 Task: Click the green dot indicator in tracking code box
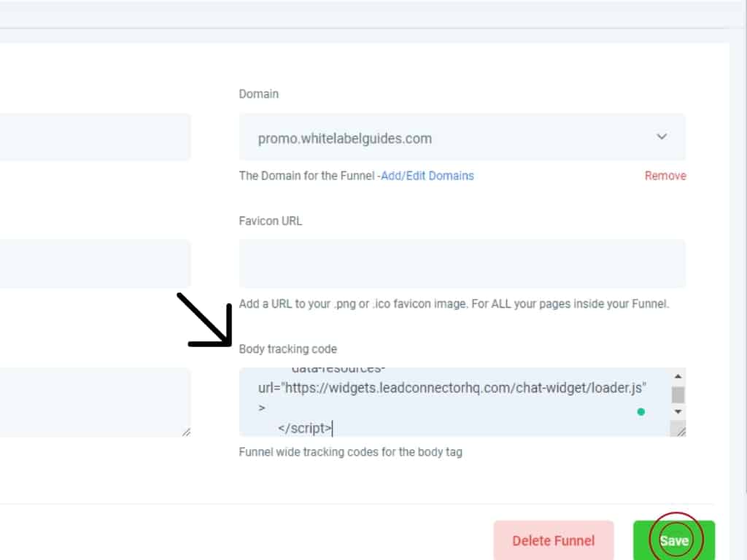click(x=640, y=412)
